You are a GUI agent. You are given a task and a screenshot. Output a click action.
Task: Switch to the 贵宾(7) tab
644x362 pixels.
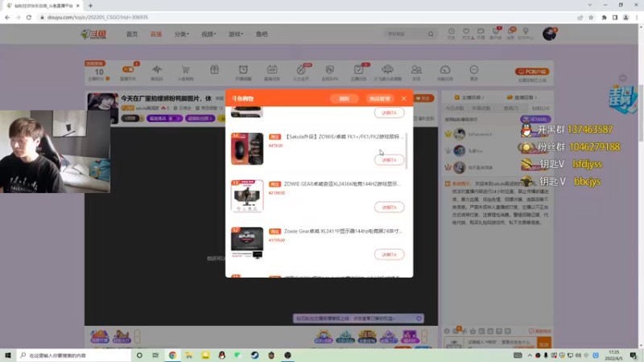pos(511,109)
